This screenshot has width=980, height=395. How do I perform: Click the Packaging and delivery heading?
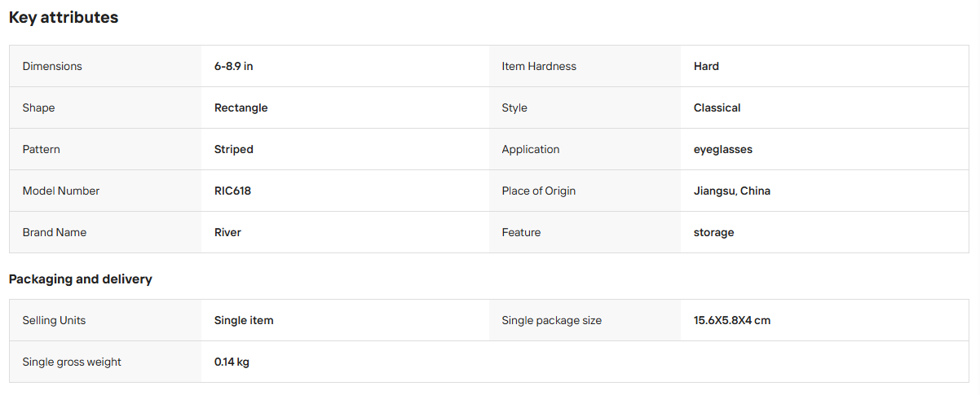pyautogui.click(x=81, y=279)
